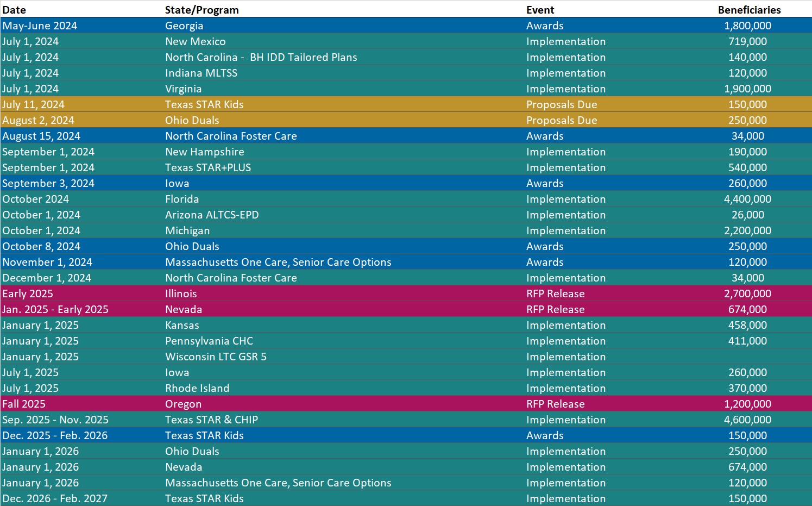Image resolution: width=812 pixels, height=506 pixels.
Task: Click 'Awards' in the Iowa September row
Action: tap(545, 183)
